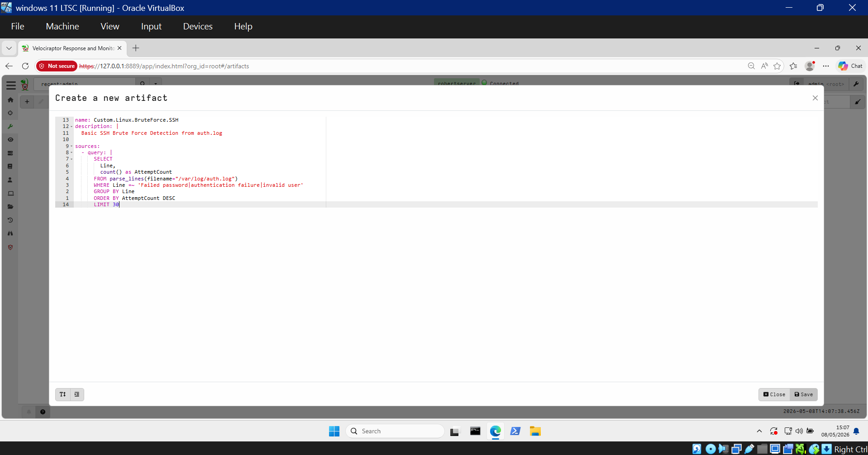
Task: Click the Velociraptor logo icon
Action: tap(25, 85)
